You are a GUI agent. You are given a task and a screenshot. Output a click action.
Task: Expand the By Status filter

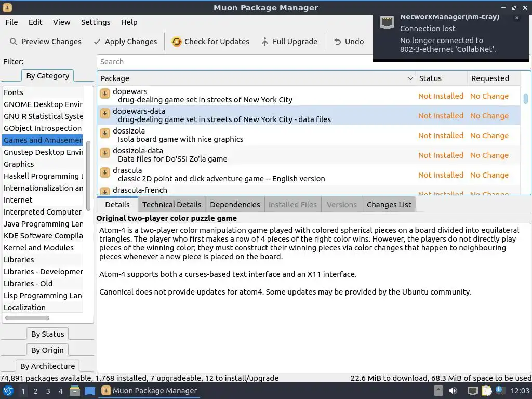click(47, 334)
